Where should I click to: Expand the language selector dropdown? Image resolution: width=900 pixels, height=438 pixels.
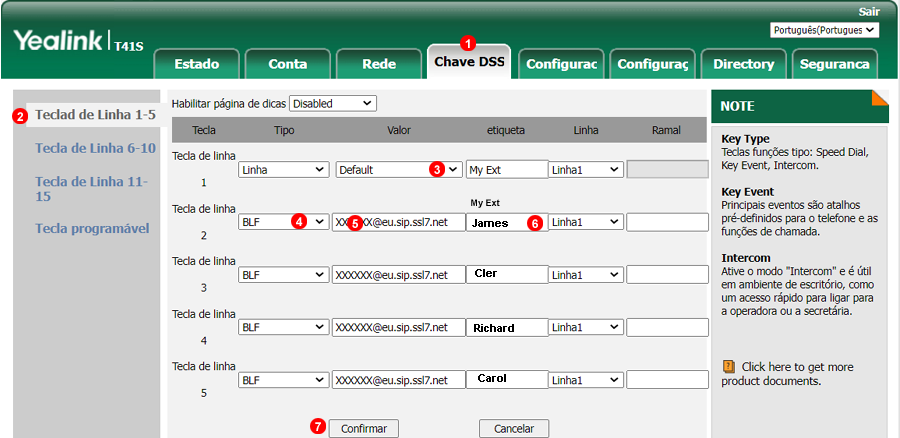pyautogui.click(x=824, y=30)
